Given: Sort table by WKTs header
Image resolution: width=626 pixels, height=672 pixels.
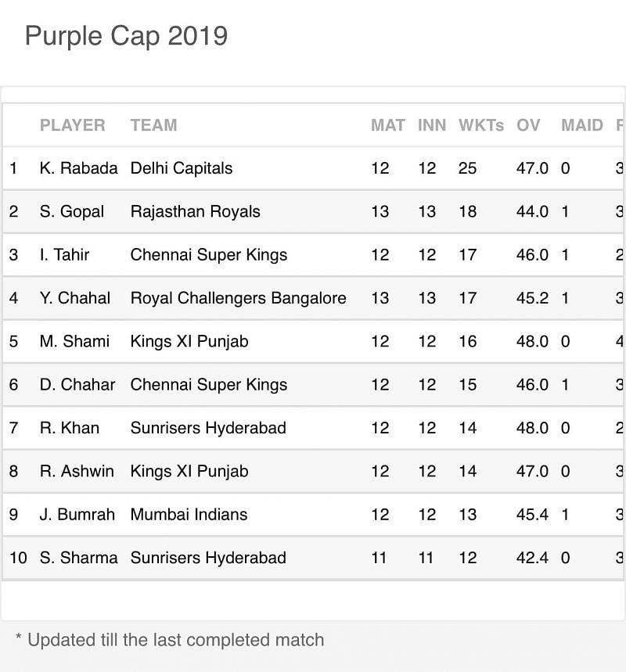Looking at the screenshot, I should point(480,125).
